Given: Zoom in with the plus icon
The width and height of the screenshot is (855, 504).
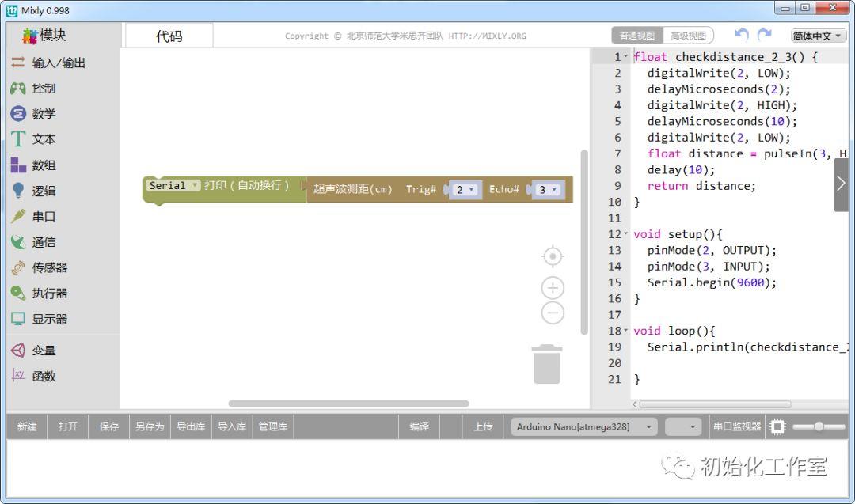Looking at the screenshot, I should coord(553,288).
